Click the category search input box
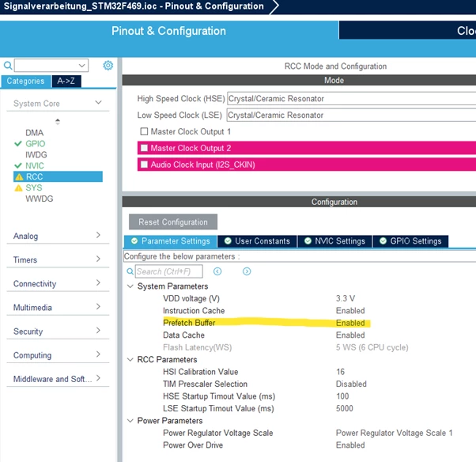The height and width of the screenshot is (462, 476). point(51,66)
